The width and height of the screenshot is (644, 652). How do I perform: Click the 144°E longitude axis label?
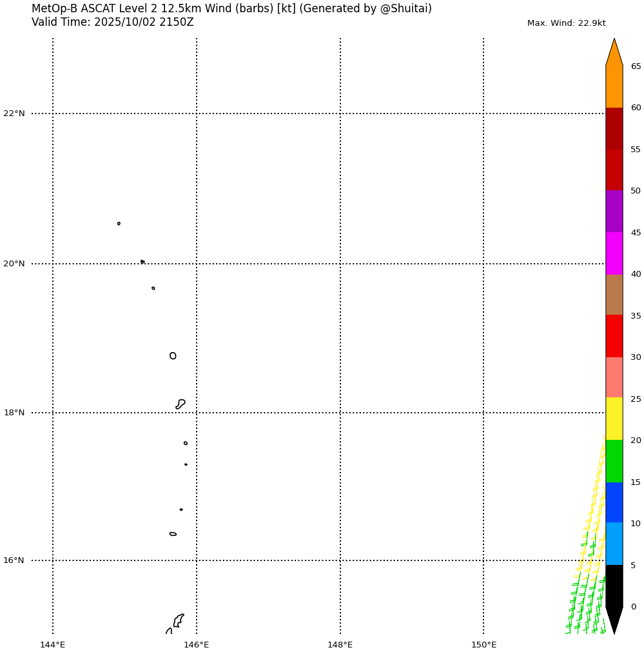tap(53, 645)
